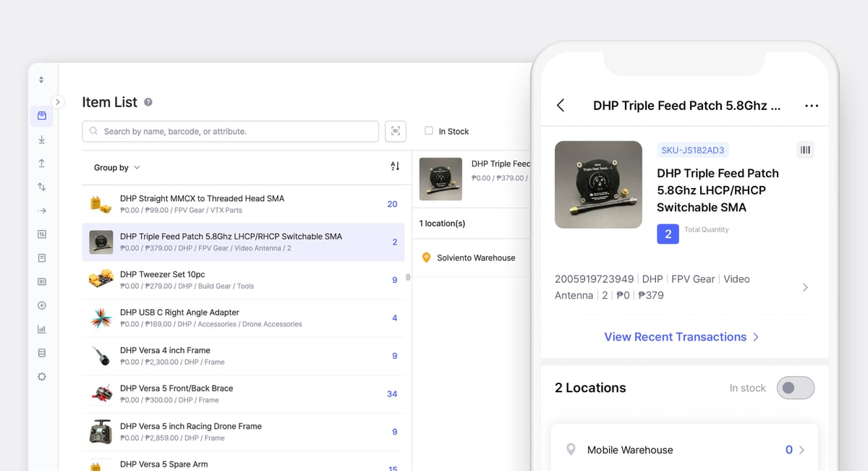
Task: Click the barcode scan icon beside search
Action: pyautogui.click(x=396, y=131)
